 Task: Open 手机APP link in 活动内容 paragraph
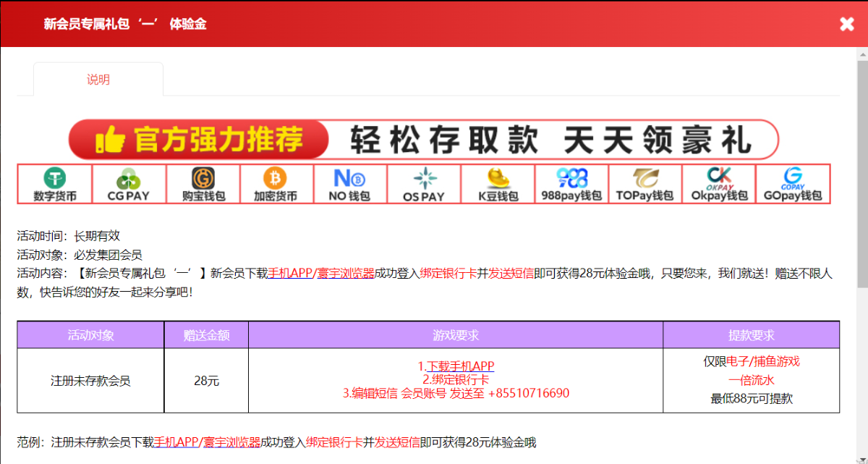click(289, 273)
